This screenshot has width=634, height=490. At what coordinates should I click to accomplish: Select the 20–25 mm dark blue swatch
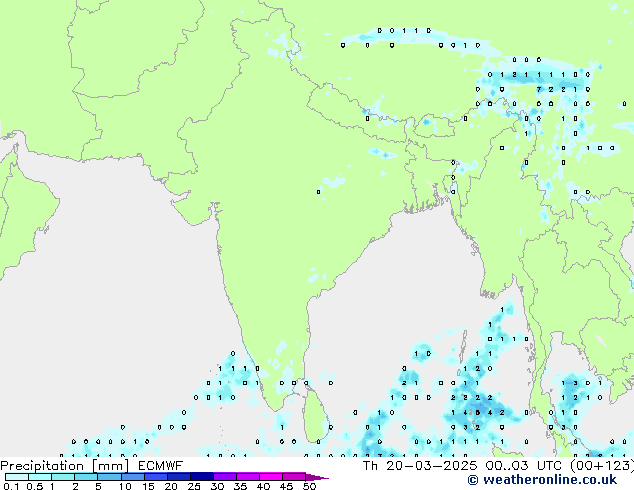click(178, 477)
